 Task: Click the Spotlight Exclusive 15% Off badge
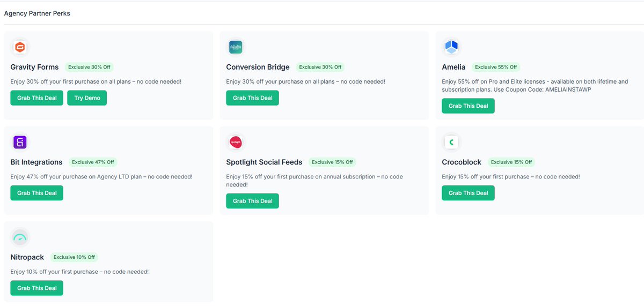point(333,162)
